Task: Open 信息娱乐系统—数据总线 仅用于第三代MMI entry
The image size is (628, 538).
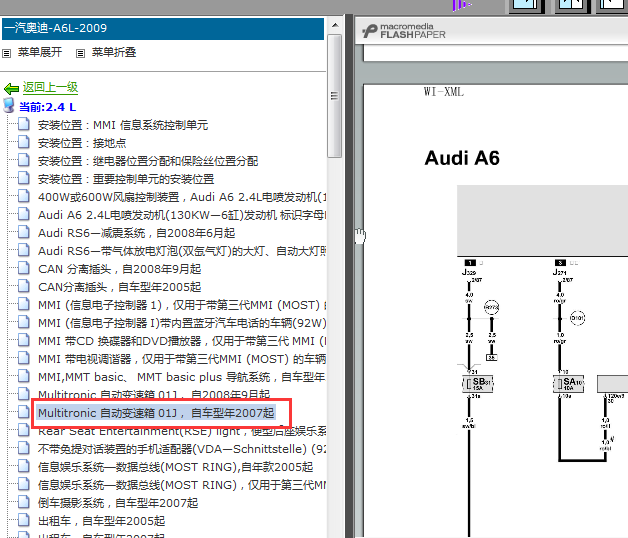Action: (x=182, y=485)
